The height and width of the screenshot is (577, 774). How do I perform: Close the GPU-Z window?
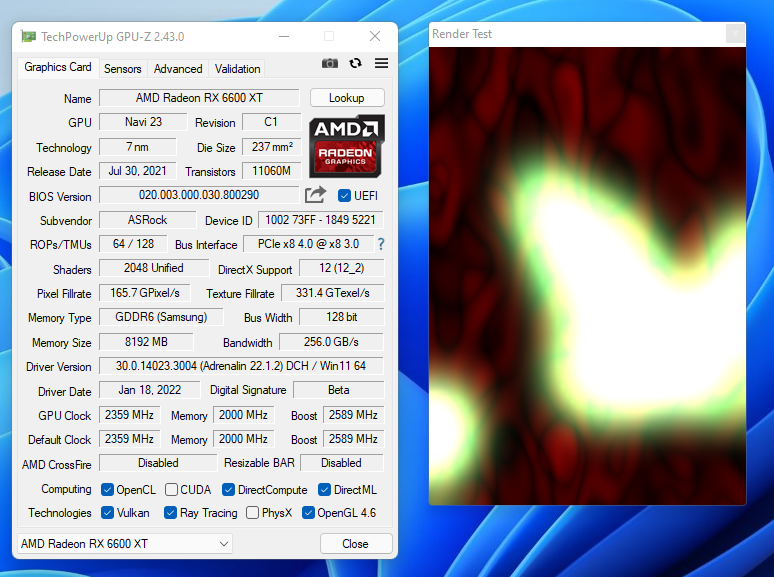pos(375,36)
